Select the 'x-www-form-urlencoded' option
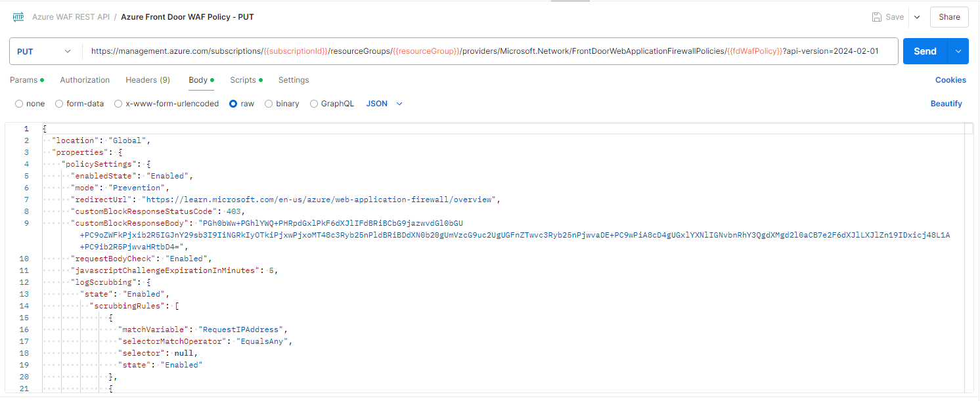The image size is (980, 401). 118,103
